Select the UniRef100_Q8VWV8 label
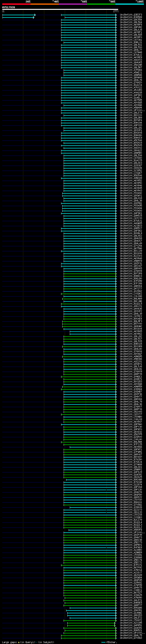The image size is (146, 644). click(131, 77)
